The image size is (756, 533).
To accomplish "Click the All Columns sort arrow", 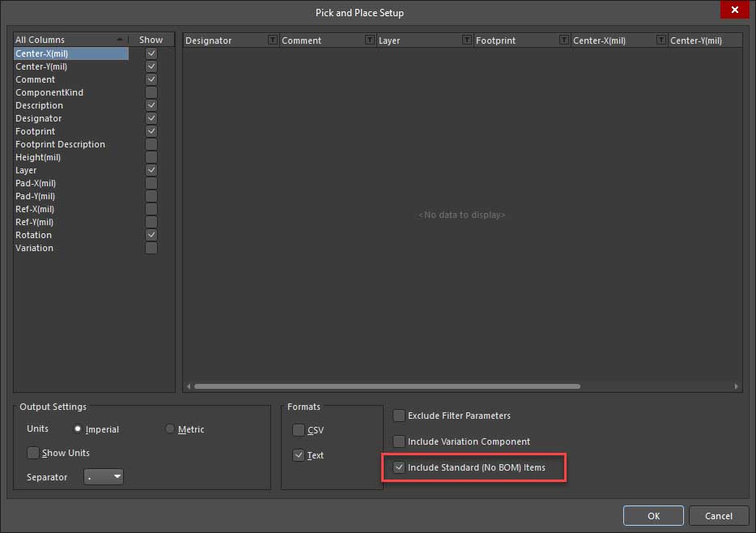I will pos(120,40).
